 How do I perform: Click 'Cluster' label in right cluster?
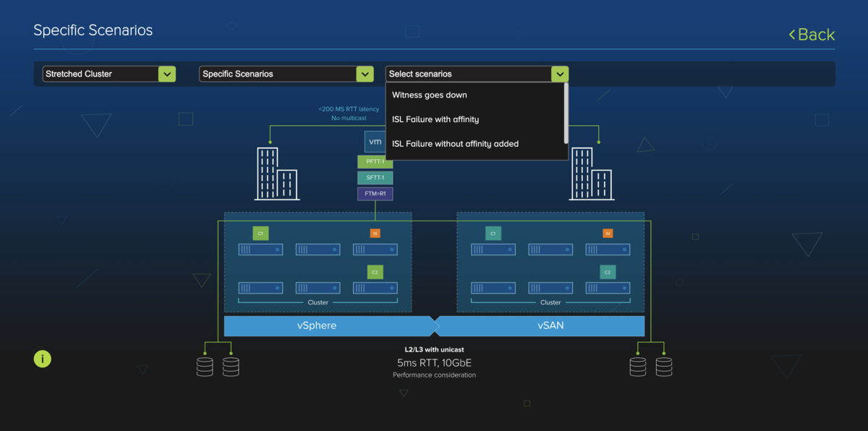[x=550, y=303]
